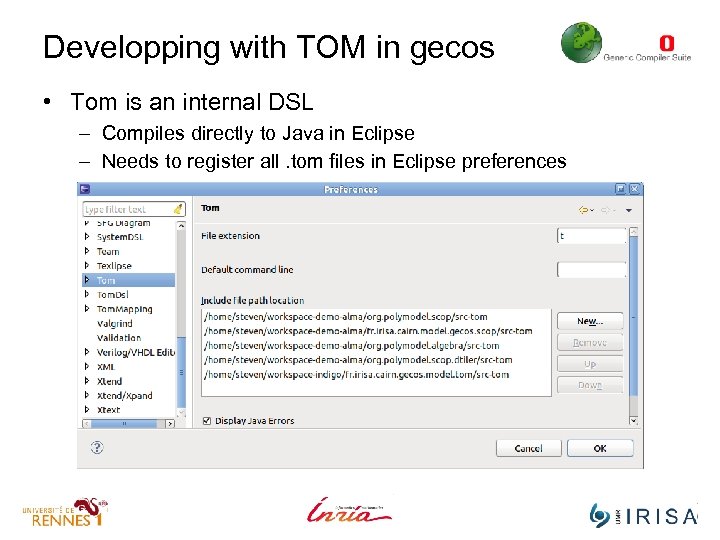Click the Remove button
The image size is (720, 540).
[x=590, y=343]
